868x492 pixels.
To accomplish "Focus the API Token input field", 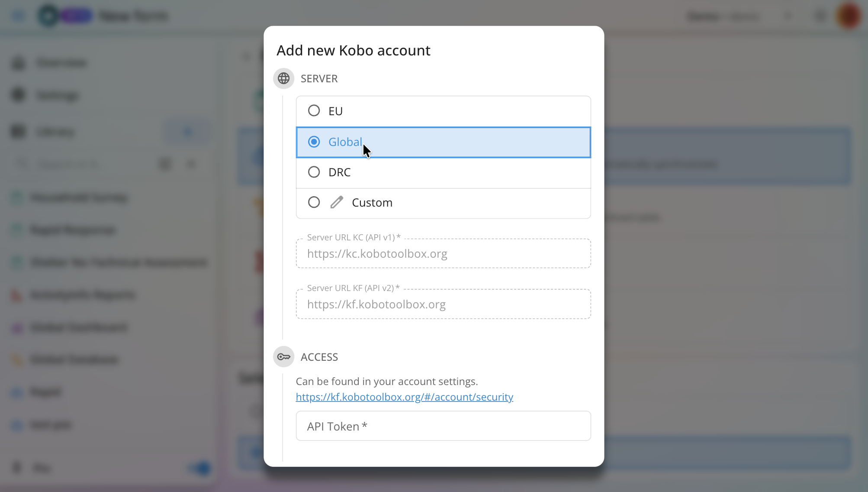I will pos(443,426).
